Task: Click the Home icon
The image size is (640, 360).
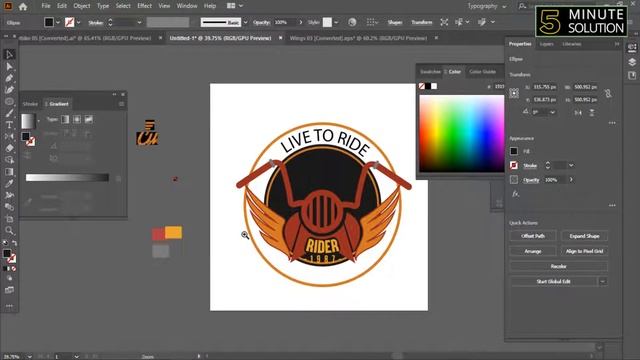Action: click(23, 7)
